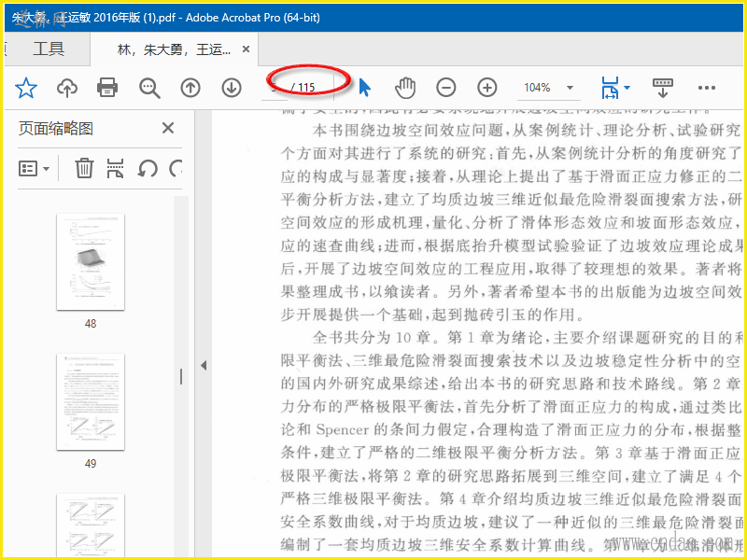Switch to the 工具 tab
This screenshot has height=560, width=747.
49,49
